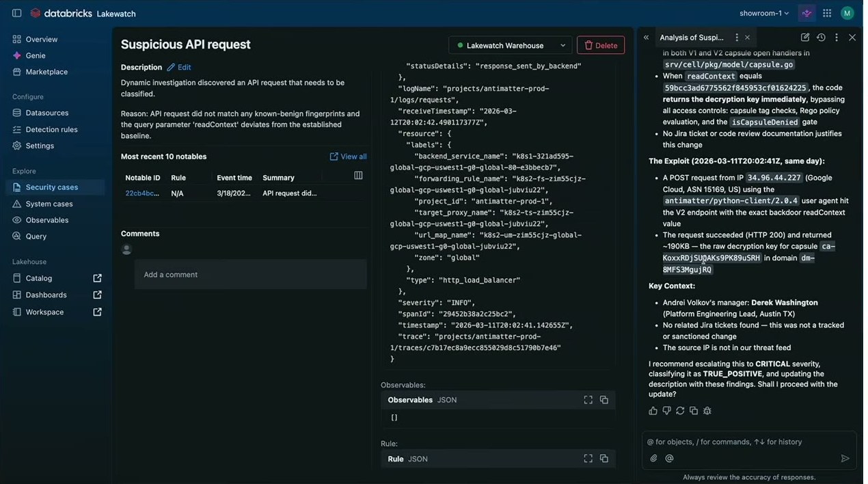
Task: Open Catalog under Lakehouse
Action: (39, 278)
